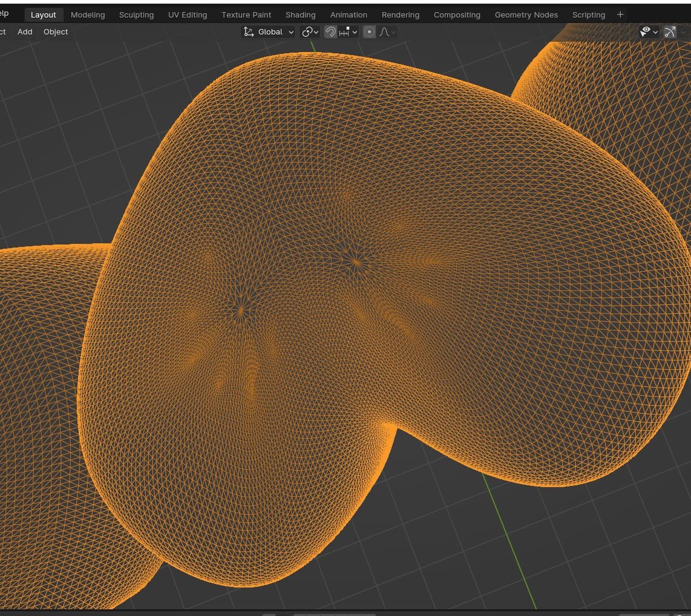Switch to Geometry Nodes workspace
This screenshot has width=691, height=616.
[526, 15]
